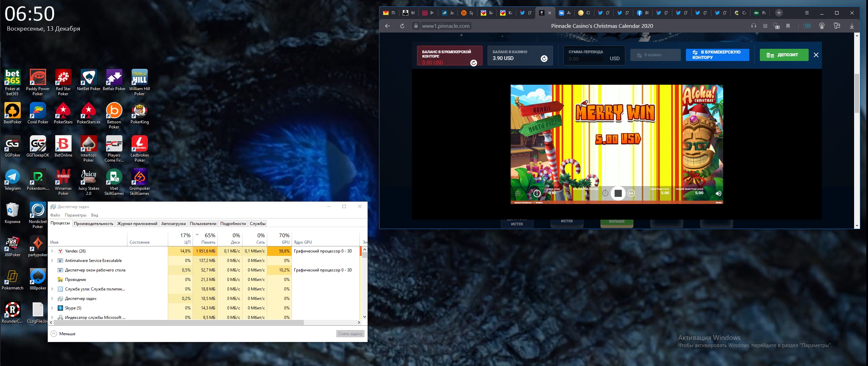Select Ladbrokes Poker desktop icon
This screenshot has height=366, width=868.
[x=139, y=149]
